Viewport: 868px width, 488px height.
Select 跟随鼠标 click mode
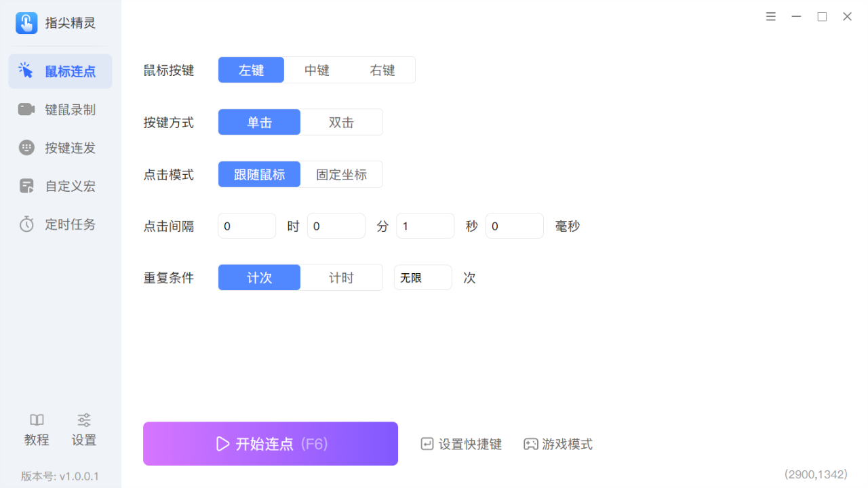[x=259, y=174]
